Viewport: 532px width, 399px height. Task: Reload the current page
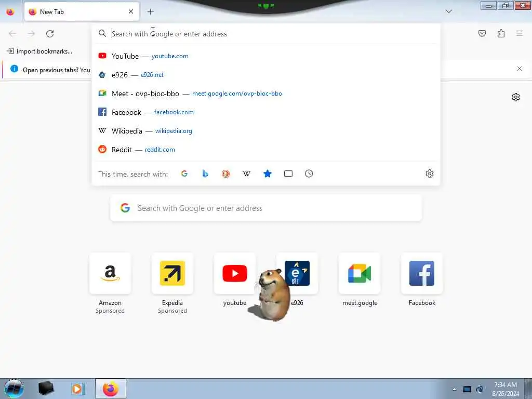50,33
